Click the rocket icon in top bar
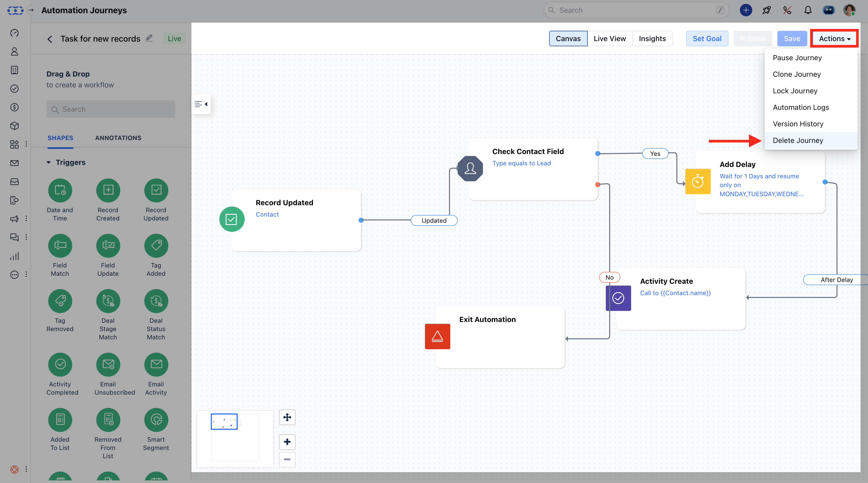The image size is (868, 483). pos(766,10)
